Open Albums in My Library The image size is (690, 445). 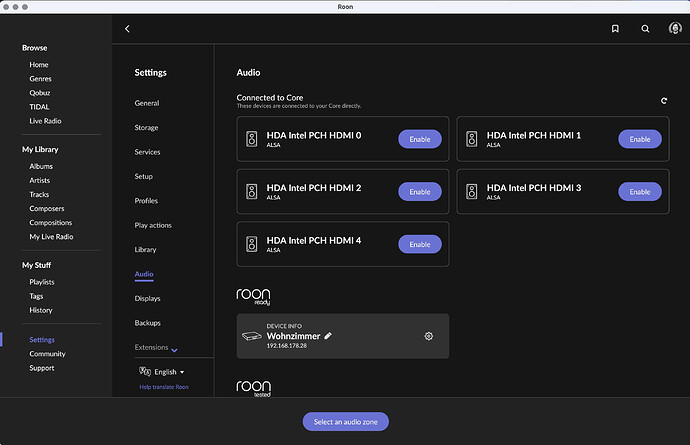pyautogui.click(x=41, y=166)
